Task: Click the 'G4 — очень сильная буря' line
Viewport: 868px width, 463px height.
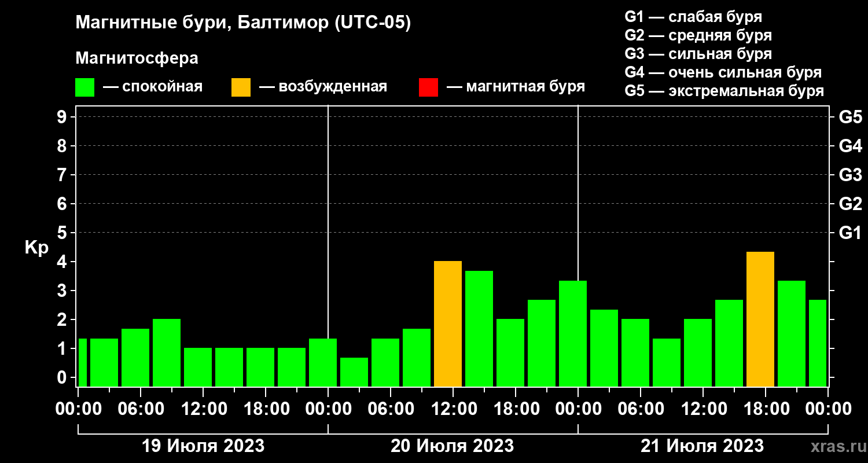Action: click(723, 72)
